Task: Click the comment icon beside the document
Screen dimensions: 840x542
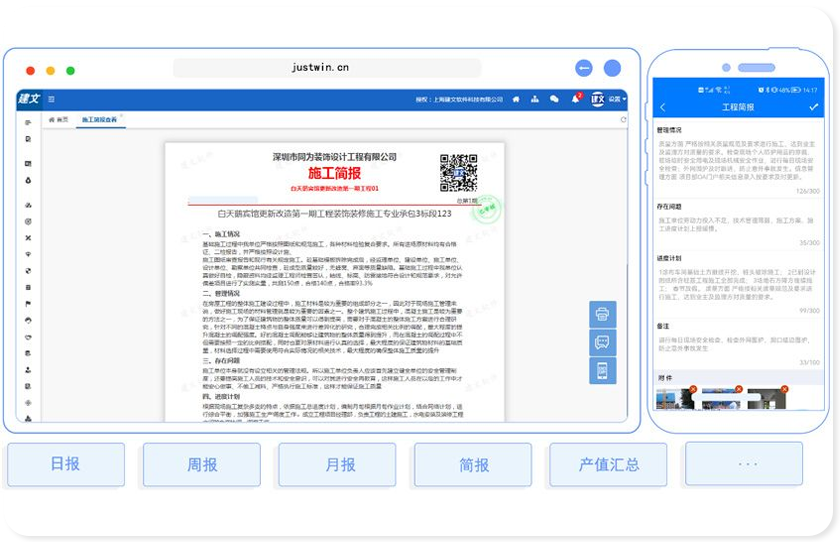Action: (x=603, y=342)
